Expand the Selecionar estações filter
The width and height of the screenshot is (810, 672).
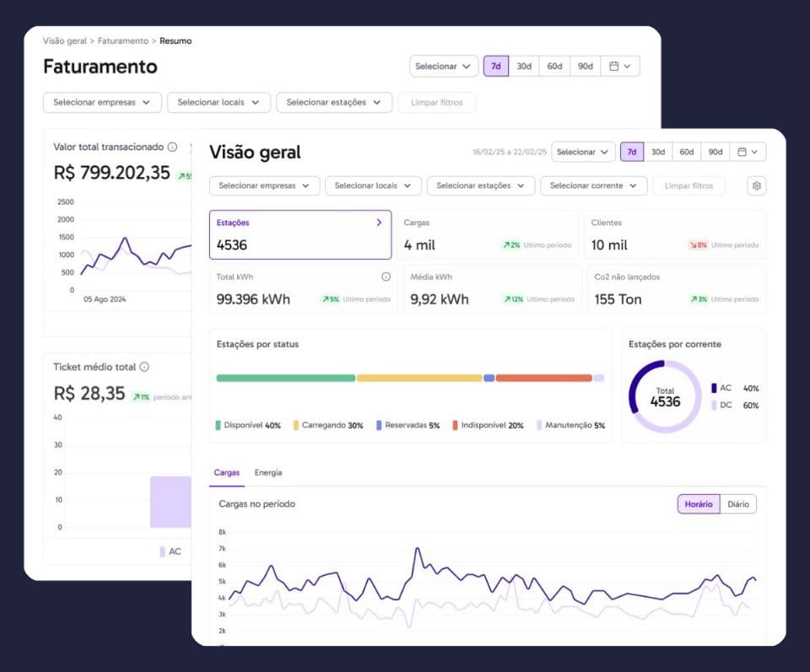tap(481, 185)
